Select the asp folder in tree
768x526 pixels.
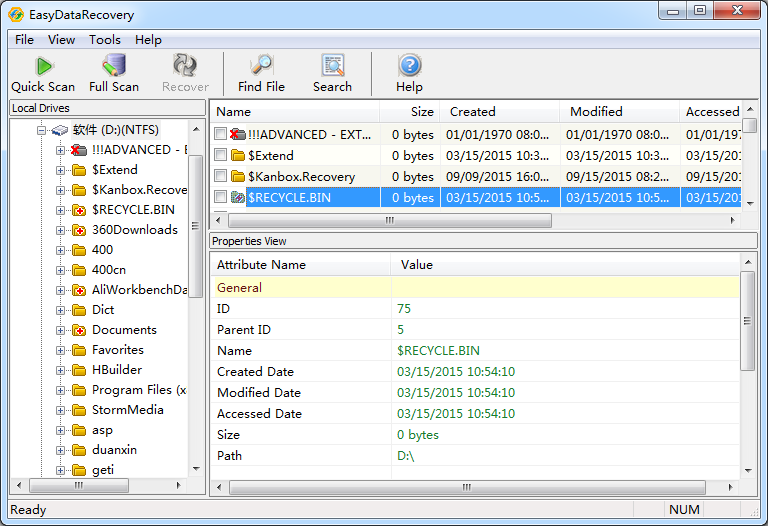click(x=102, y=430)
